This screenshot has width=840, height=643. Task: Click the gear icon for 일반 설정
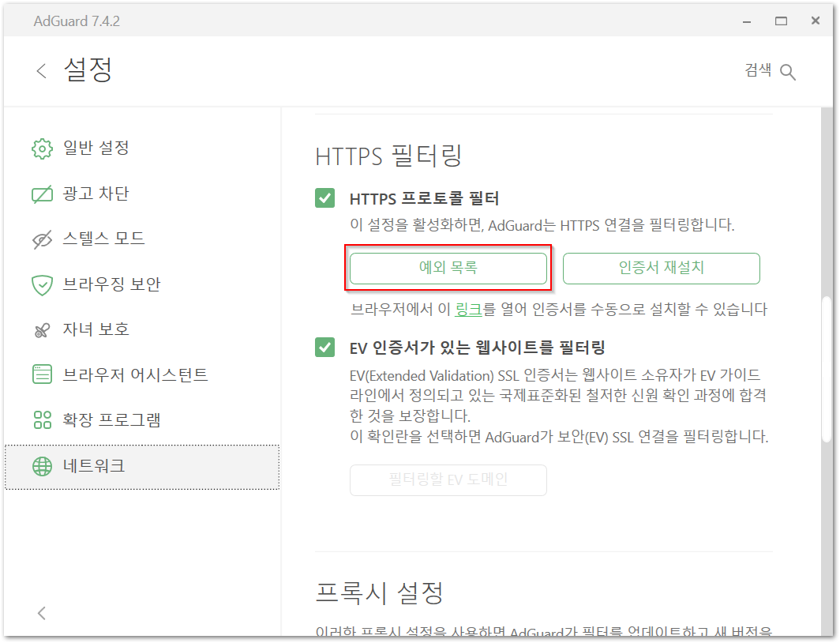(x=43, y=149)
